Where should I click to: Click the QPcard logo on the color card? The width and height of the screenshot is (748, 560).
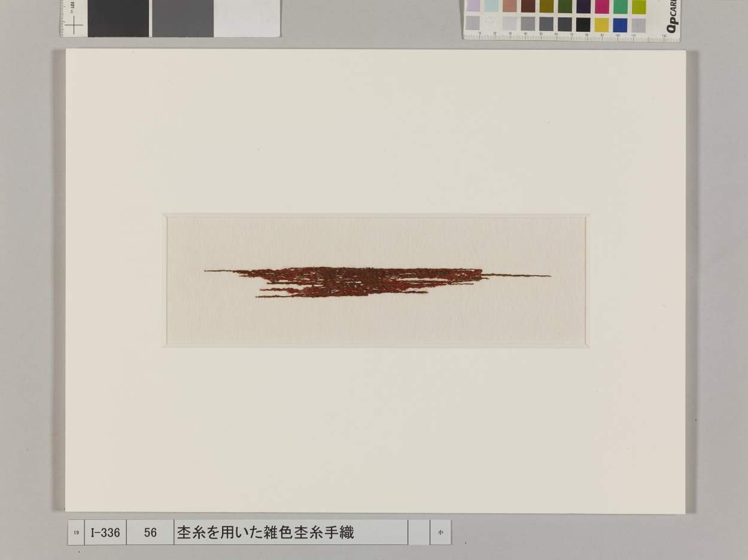tap(673, 16)
